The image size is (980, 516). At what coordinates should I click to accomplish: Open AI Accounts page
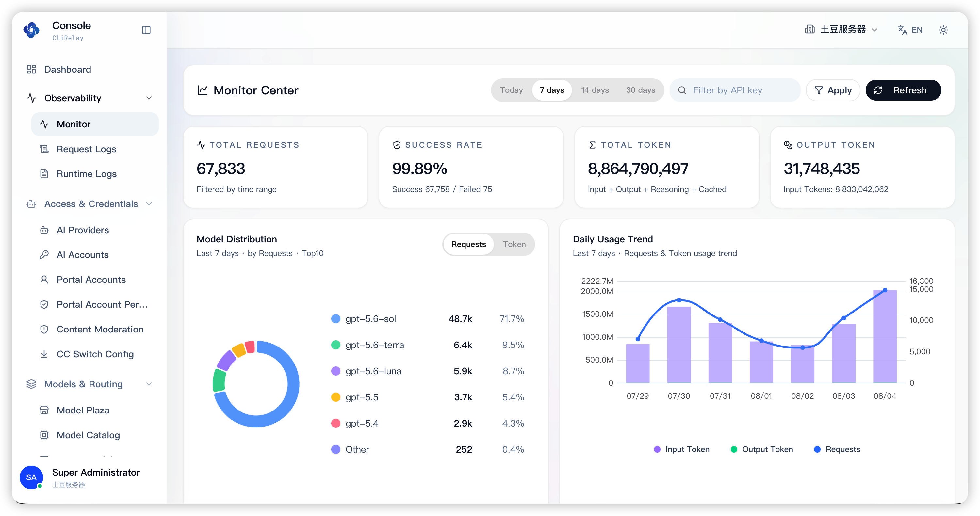(x=95, y=255)
